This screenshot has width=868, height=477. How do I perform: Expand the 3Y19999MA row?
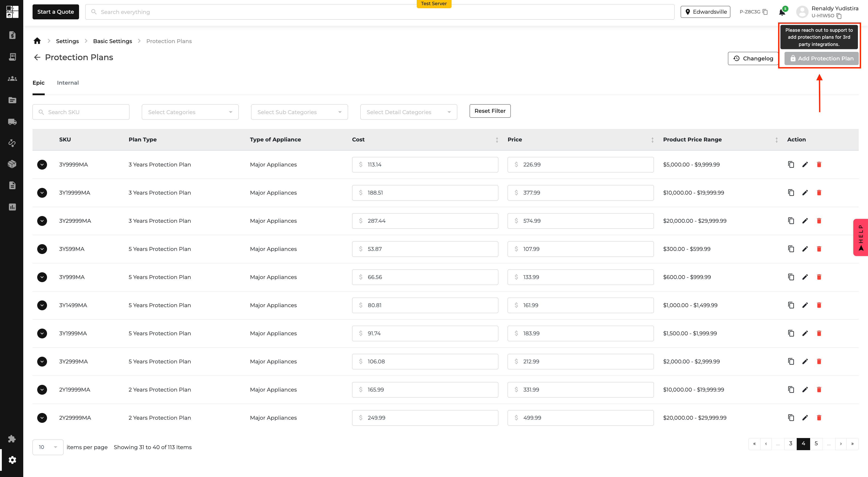tap(42, 193)
